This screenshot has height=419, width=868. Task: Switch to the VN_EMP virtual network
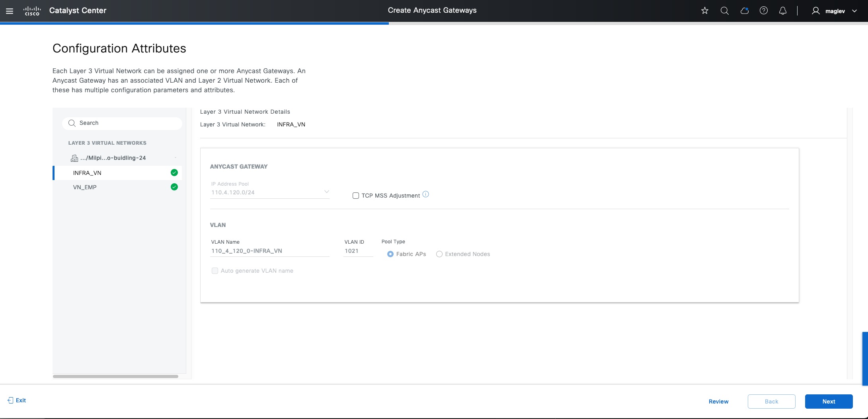tap(85, 187)
